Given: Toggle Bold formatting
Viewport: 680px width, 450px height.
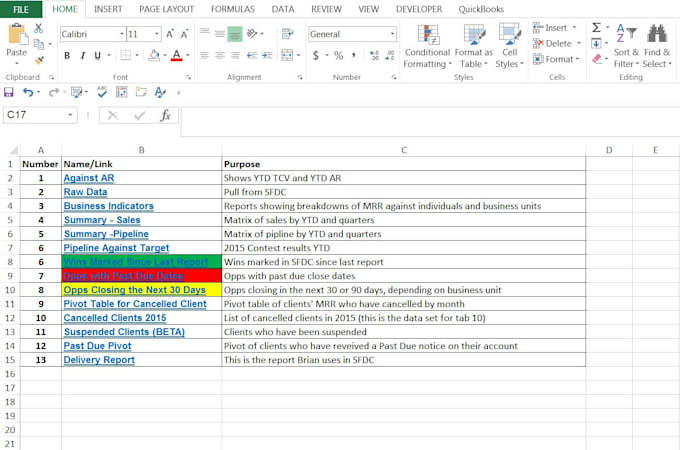Looking at the screenshot, I should coord(67,55).
